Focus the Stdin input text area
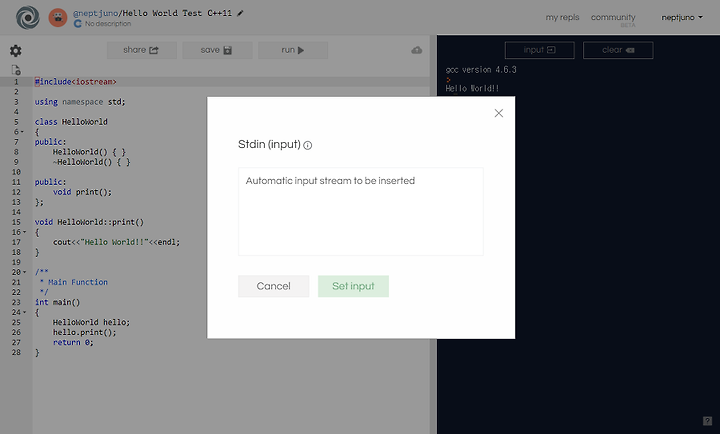 click(360, 211)
